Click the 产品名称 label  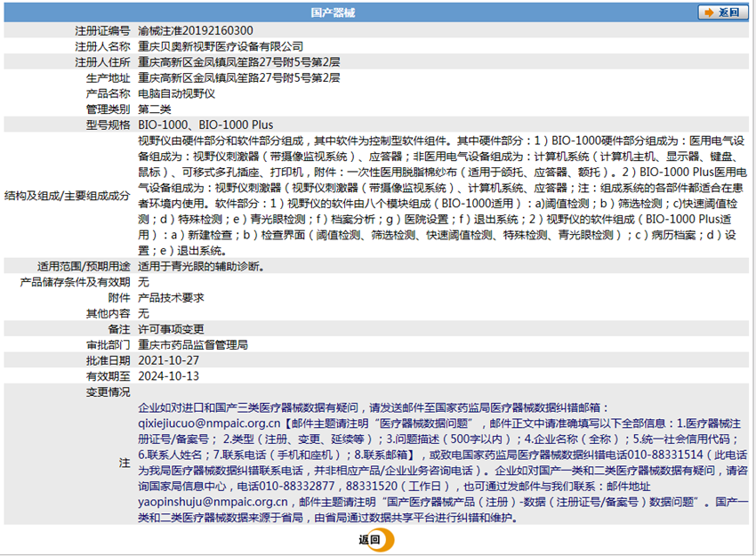108,93
